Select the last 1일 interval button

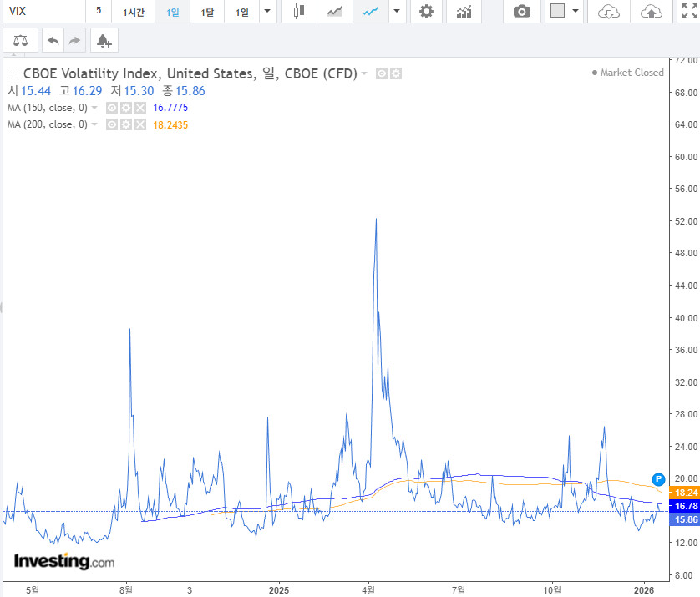tap(242, 11)
